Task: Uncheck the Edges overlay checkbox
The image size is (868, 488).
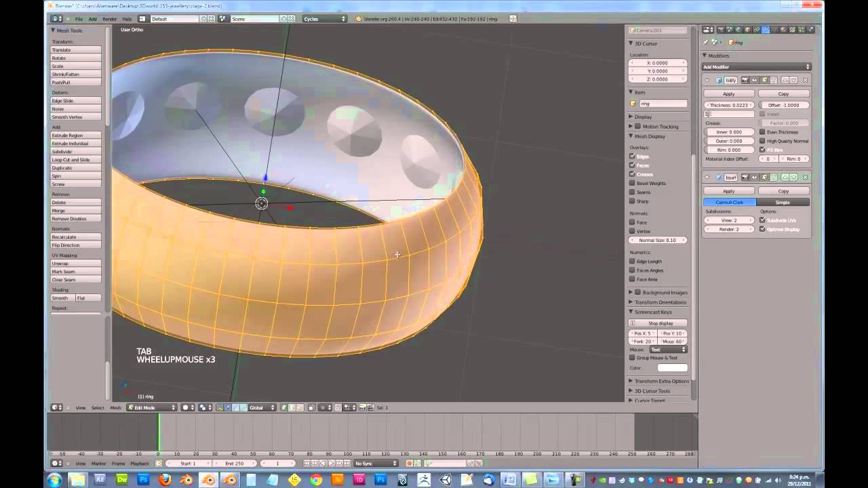Action: tap(632, 157)
